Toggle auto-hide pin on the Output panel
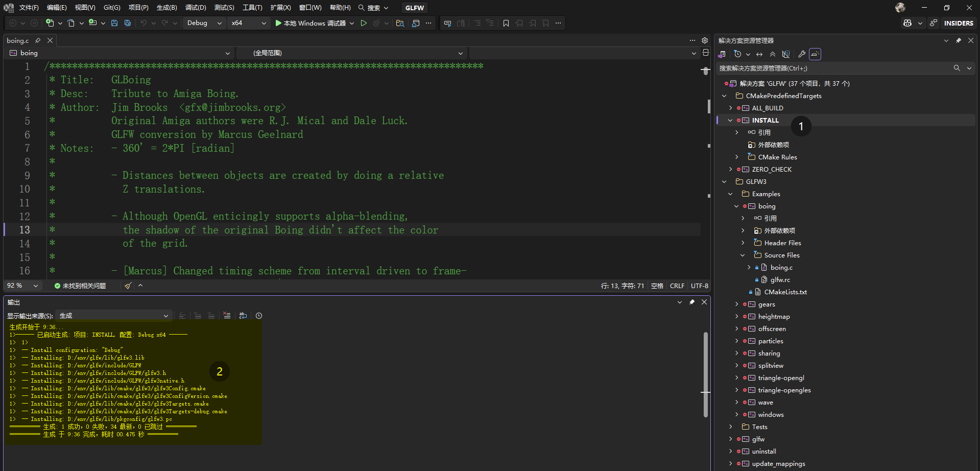The width and height of the screenshot is (980, 471). 692,302
